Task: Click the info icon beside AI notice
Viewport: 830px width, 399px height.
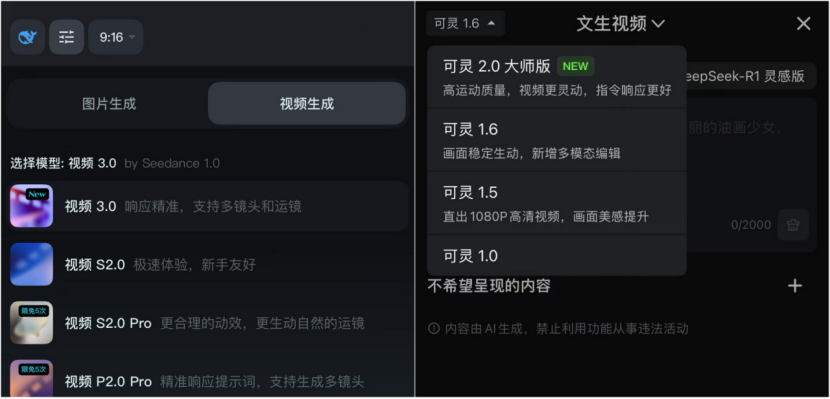Action: 434,329
